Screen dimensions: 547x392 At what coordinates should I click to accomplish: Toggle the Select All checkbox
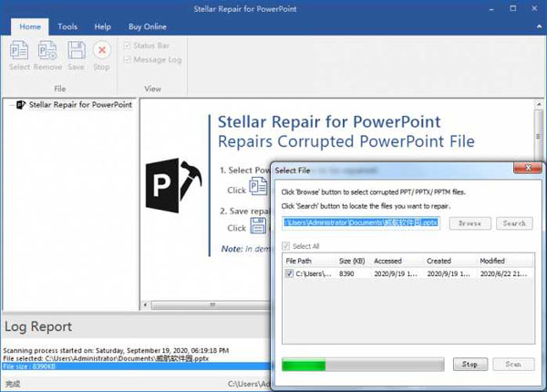(287, 245)
